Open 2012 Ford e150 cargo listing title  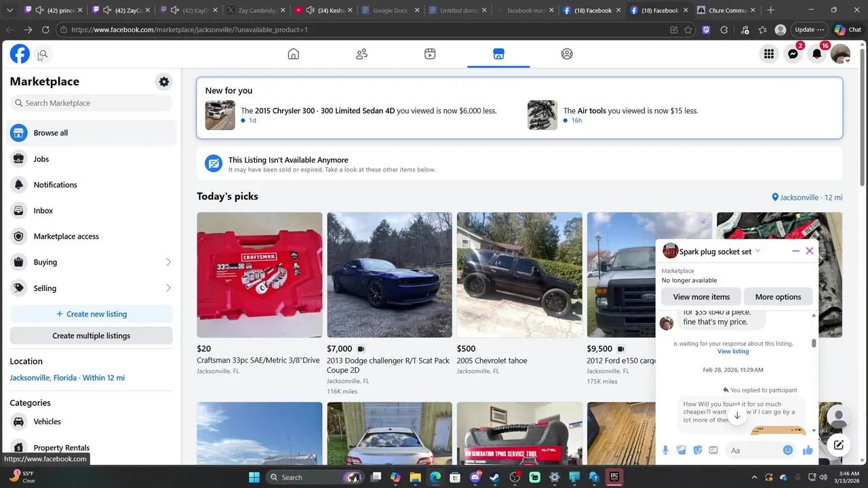(620, 361)
